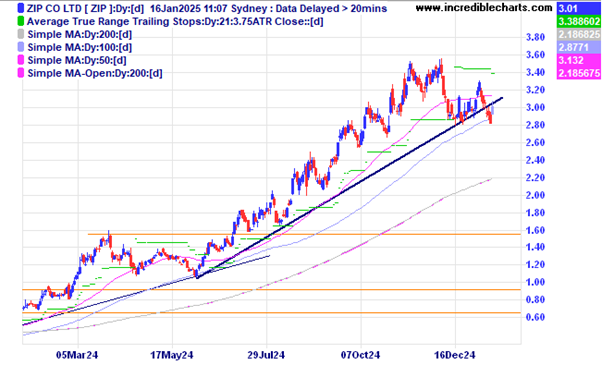The image size is (602, 365).
Task: Click the gray Simple MA 200 legend swatch
Action: [21, 34]
